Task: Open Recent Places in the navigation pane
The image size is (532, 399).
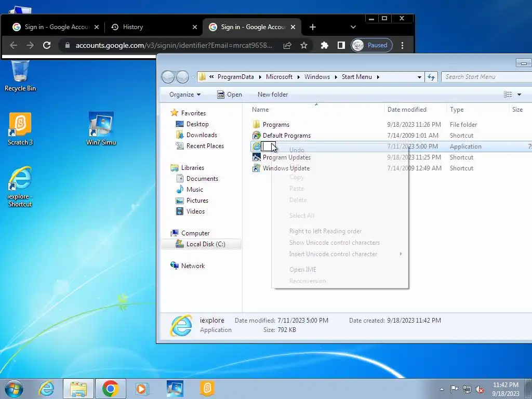Action: (200, 146)
